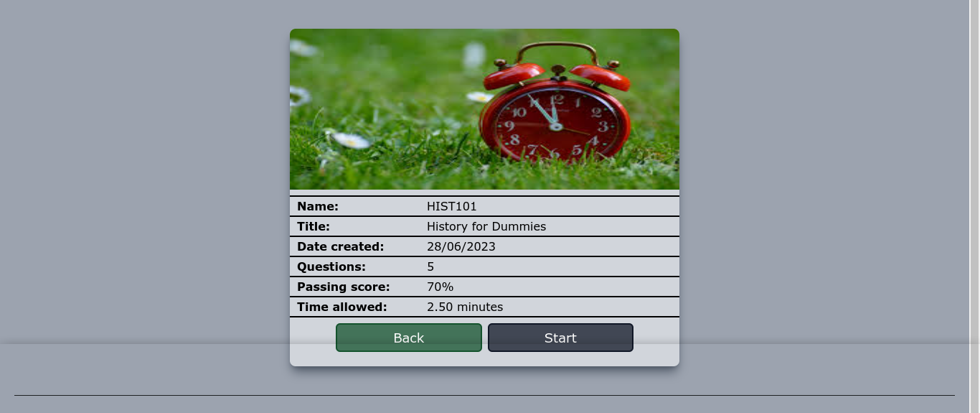980x413 pixels.
Task: Click the 70% passing score value
Action: click(440, 287)
